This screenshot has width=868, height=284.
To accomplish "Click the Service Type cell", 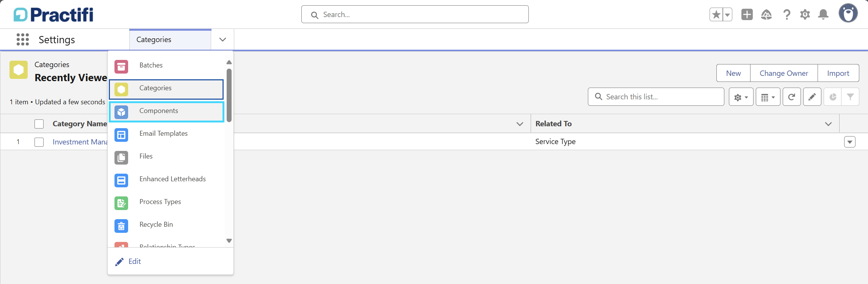I will click(555, 141).
